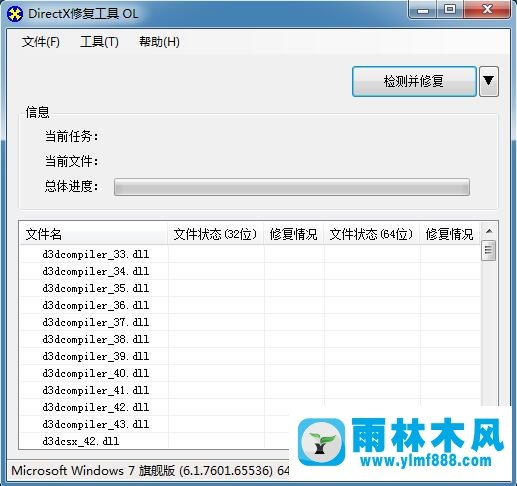The width and height of the screenshot is (517, 486).
Task: Minimize the DirectX修复工具 window
Action: coord(423,10)
